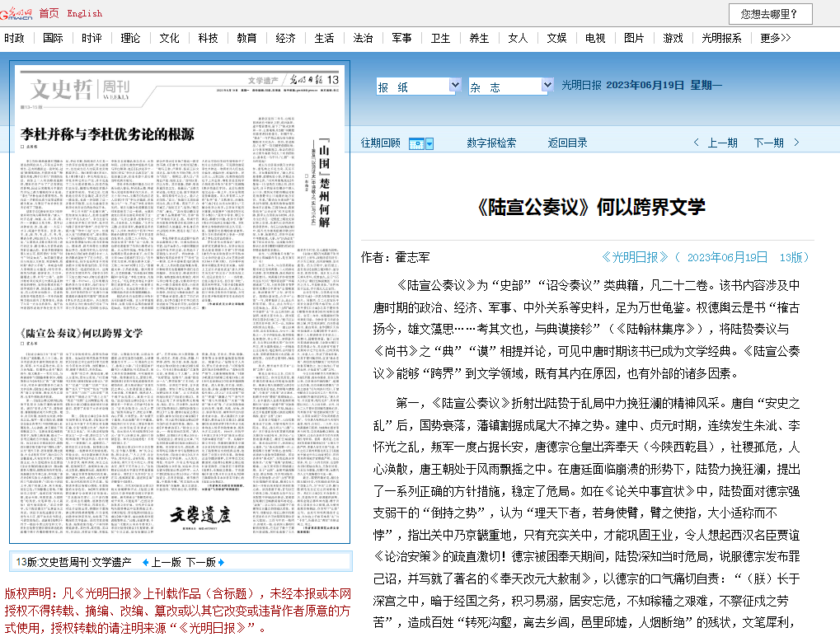Screen dimensions: 840x637
Task: Click the blue arrow beside 下一版
Action: (x=222, y=562)
